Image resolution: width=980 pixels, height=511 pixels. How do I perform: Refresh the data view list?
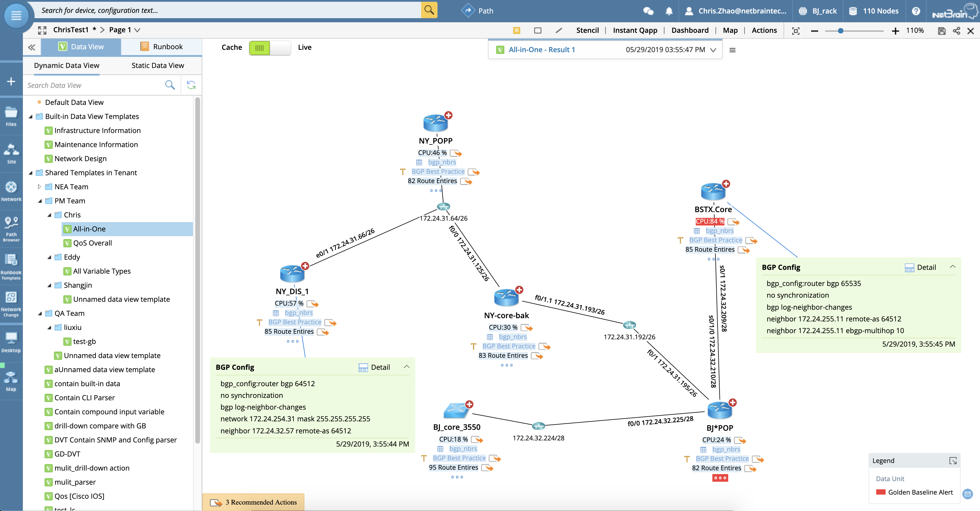pos(191,85)
